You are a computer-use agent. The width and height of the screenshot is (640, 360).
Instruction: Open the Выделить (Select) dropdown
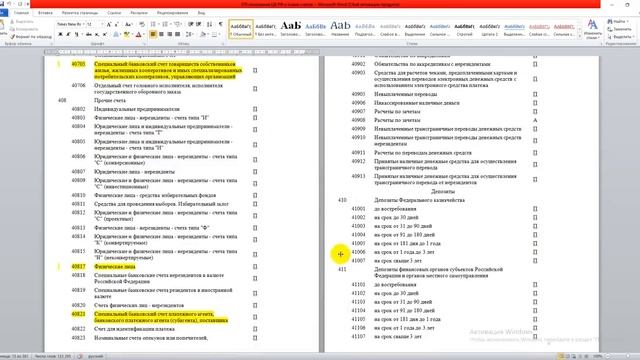[x=622, y=37]
